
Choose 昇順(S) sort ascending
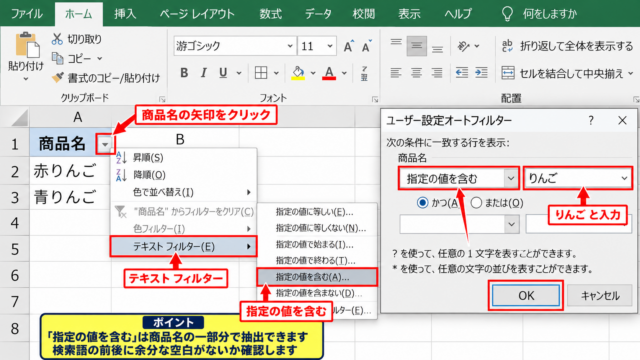184,158
